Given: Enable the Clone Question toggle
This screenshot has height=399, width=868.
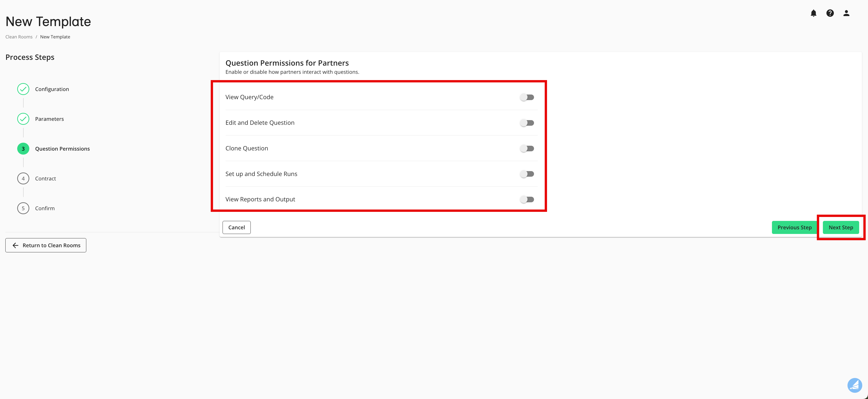Looking at the screenshot, I should (x=527, y=148).
